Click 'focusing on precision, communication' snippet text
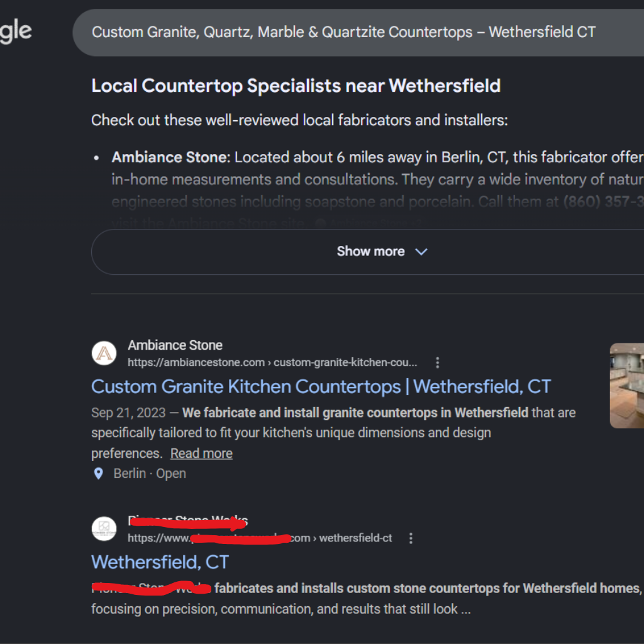Screen dimensions: 644x644 click(x=281, y=609)
